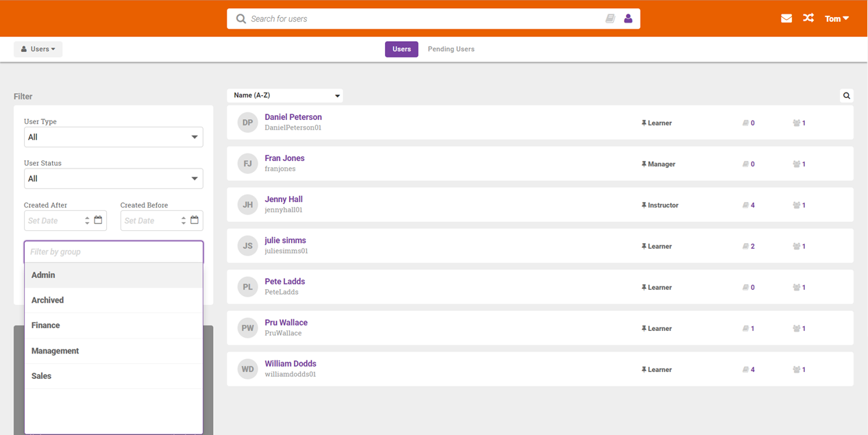
Task: Click the magnifier icon in the search bar
Action: (240, 19)
